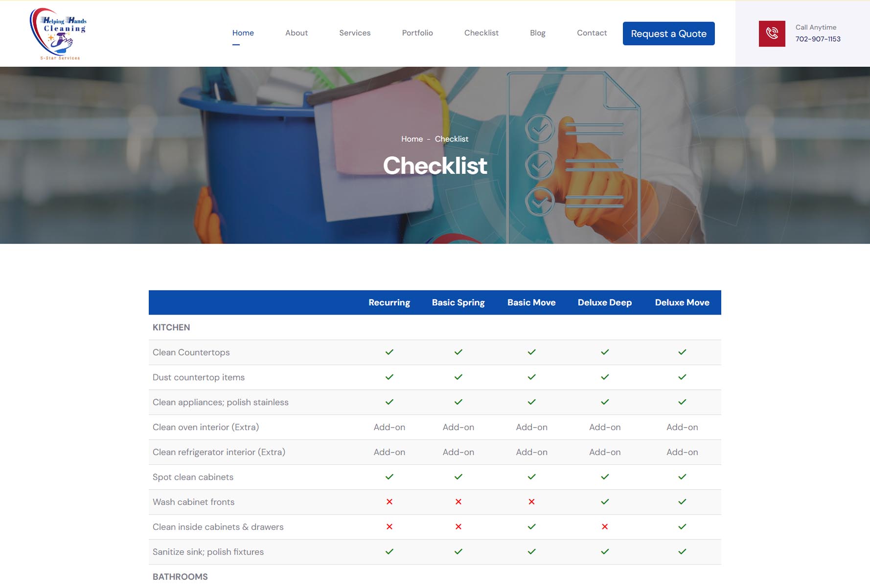Navigate to the Blog page
This screenshot has height=588, width=870.
tap(537, 33)
